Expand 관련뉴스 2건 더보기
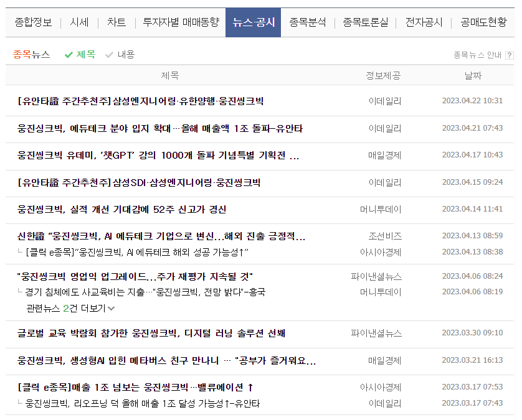The height and width of the screenshot is (420, 522). click(x=70, y=308)
